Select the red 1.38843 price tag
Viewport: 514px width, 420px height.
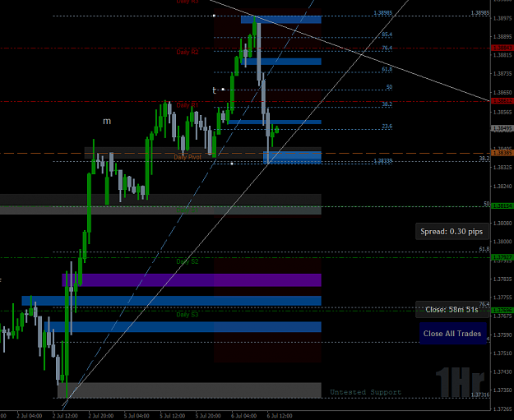click(502, 48)
